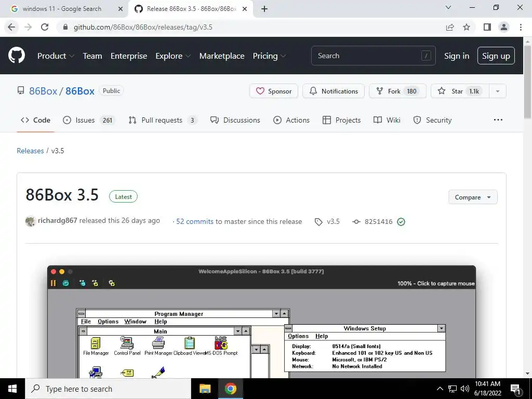Click the Windows taskbar search box
Image resolution: width=532 pixels, height=399 pixels.
pos(108,389)
